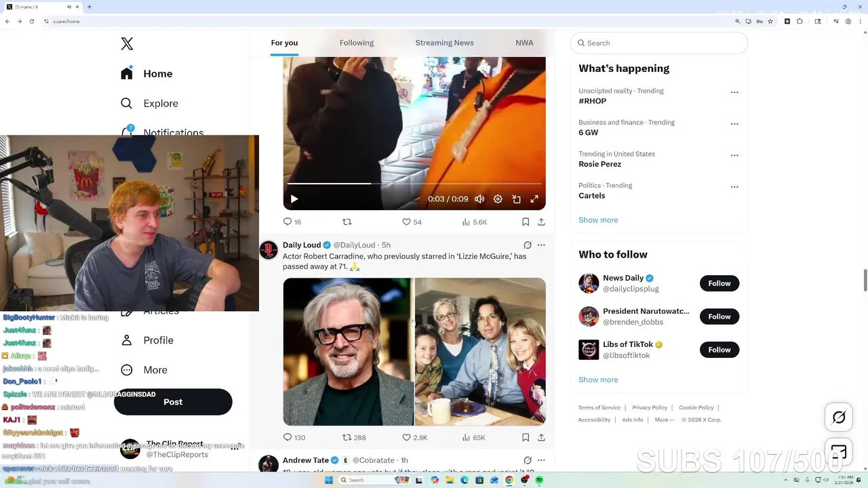Repost Daily Loud post with 288 reposts
Viewport: 868px width, 488px height.
pos(354,438)
